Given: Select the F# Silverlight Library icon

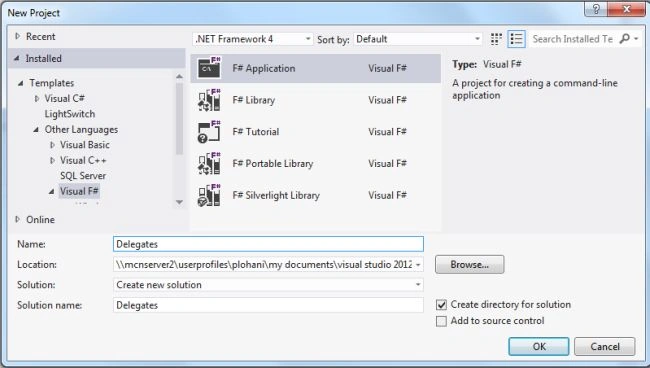Looking at the screenshot, I should pos(209,195).
